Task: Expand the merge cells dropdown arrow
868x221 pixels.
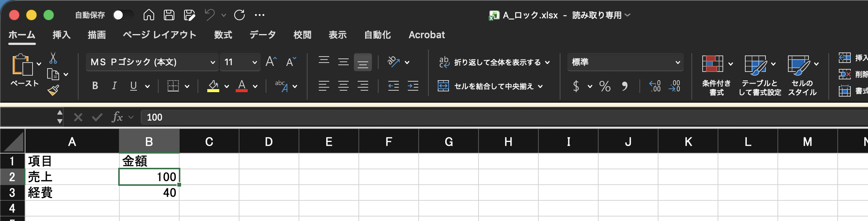Action: click(540, 87)
